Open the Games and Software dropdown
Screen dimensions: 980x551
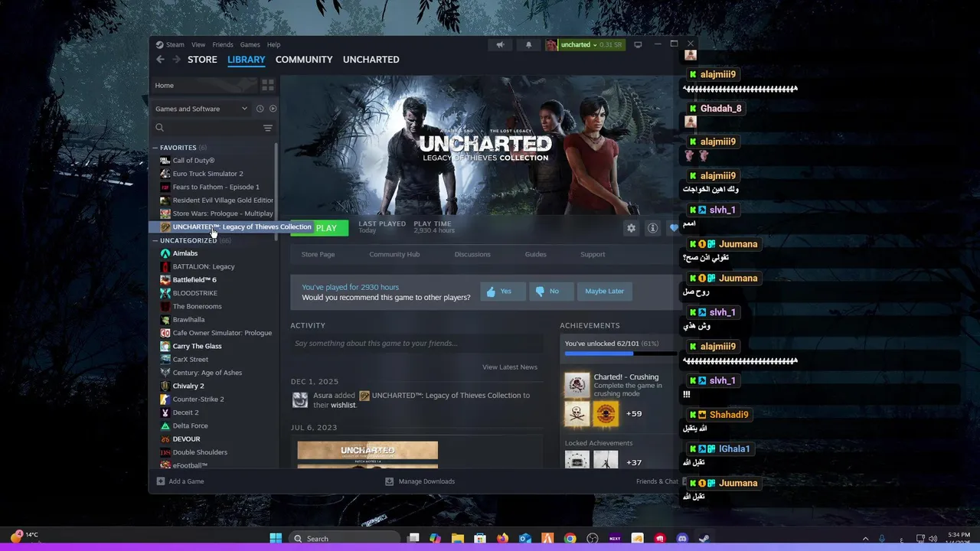coord(201,109)
